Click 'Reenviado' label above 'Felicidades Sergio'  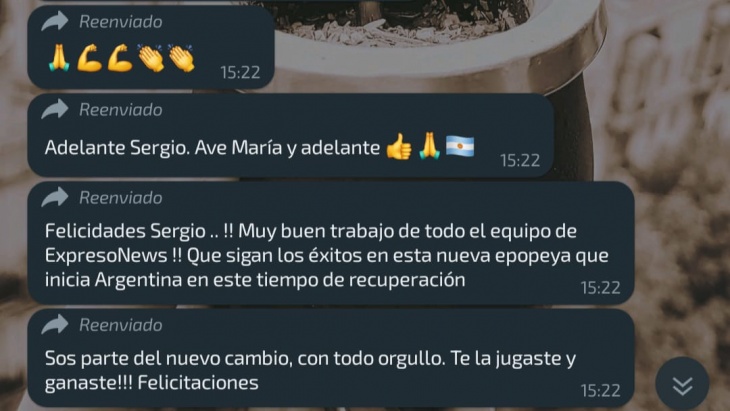(121, 198)
